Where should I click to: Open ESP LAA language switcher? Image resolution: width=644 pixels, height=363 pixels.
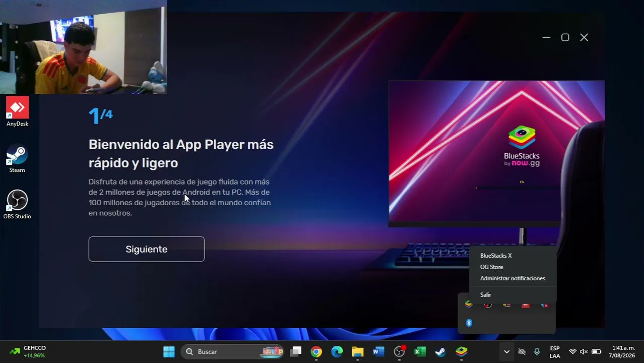coord(555,352)
